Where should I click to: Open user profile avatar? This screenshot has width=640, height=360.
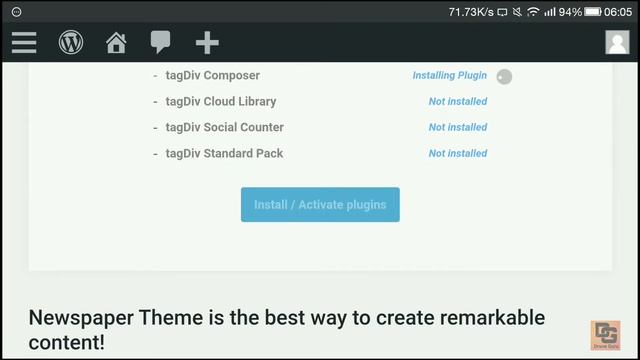[617, 42]
